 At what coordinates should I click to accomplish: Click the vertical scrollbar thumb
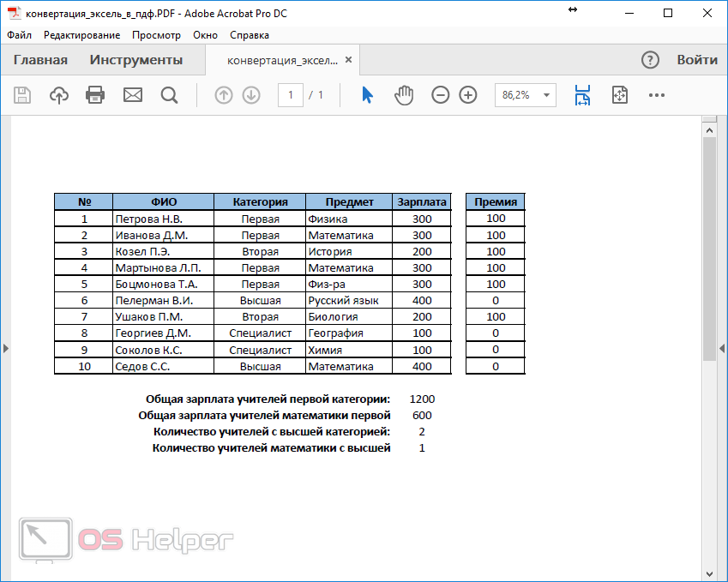click(709, 249)
